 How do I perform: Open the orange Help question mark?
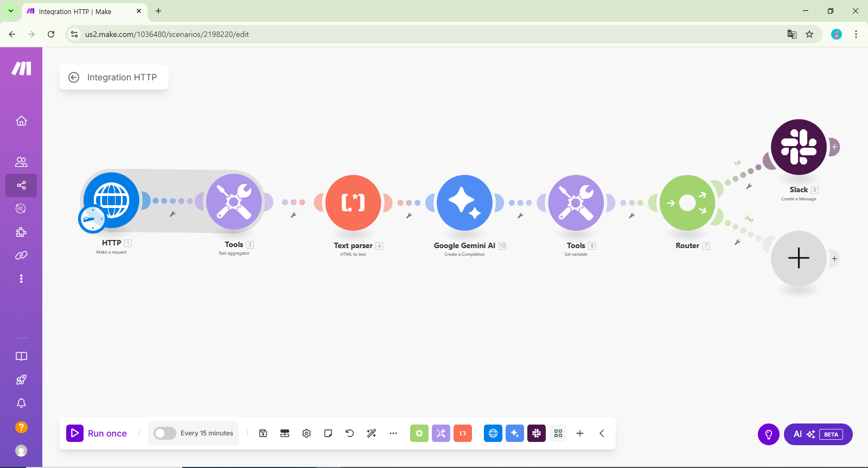pos(21,427)
